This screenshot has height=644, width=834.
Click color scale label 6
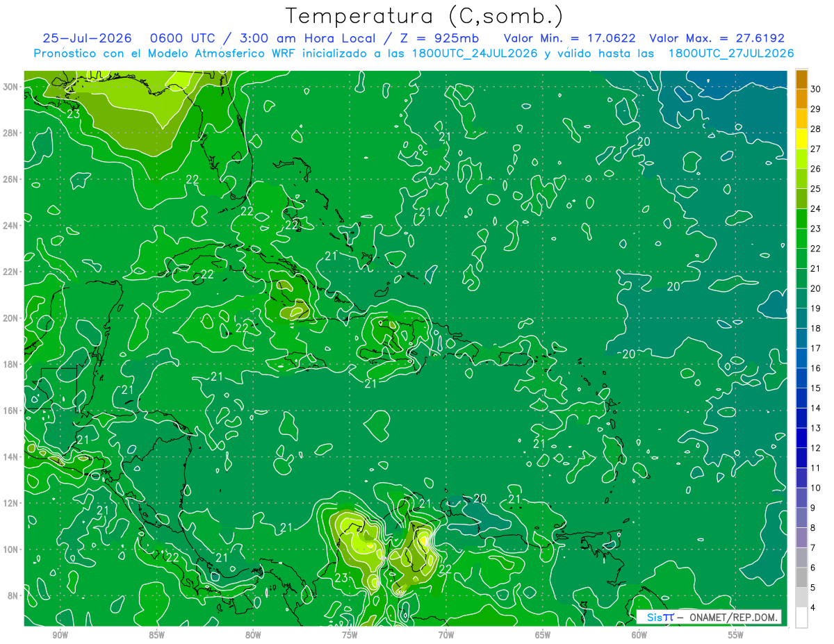point(813,567)
